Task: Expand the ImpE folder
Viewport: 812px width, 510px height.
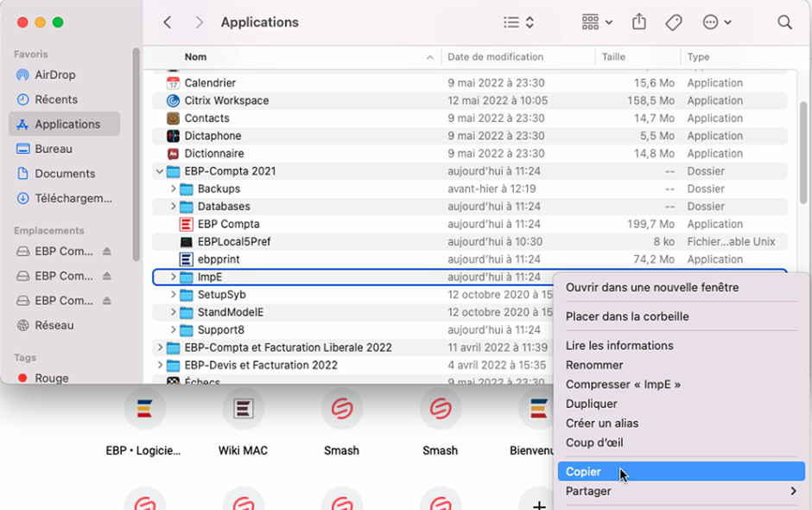Action: (x=173, y=277)
